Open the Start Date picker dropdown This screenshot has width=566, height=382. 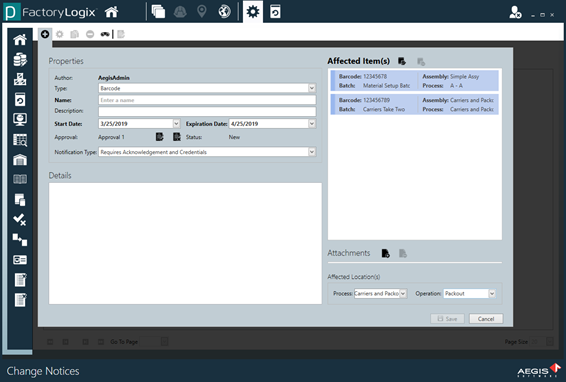(x=176, y=124)
